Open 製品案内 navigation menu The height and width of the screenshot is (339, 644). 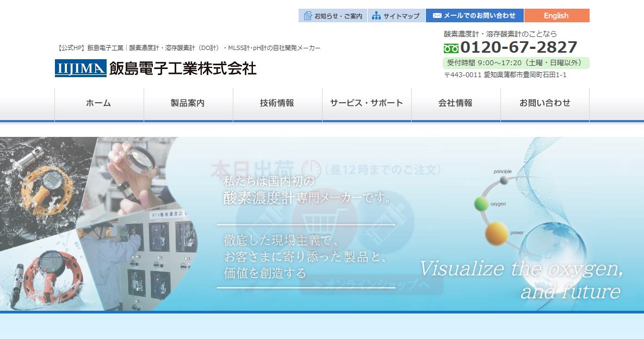[188, 103]
